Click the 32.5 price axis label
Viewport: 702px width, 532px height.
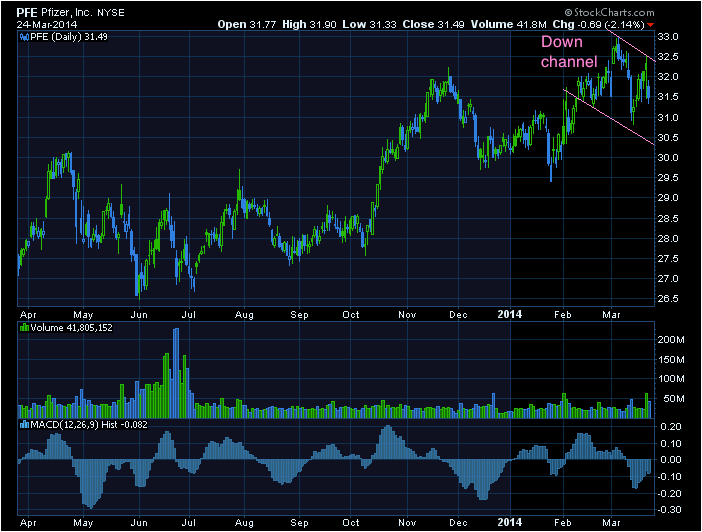(x=668, y=57)
